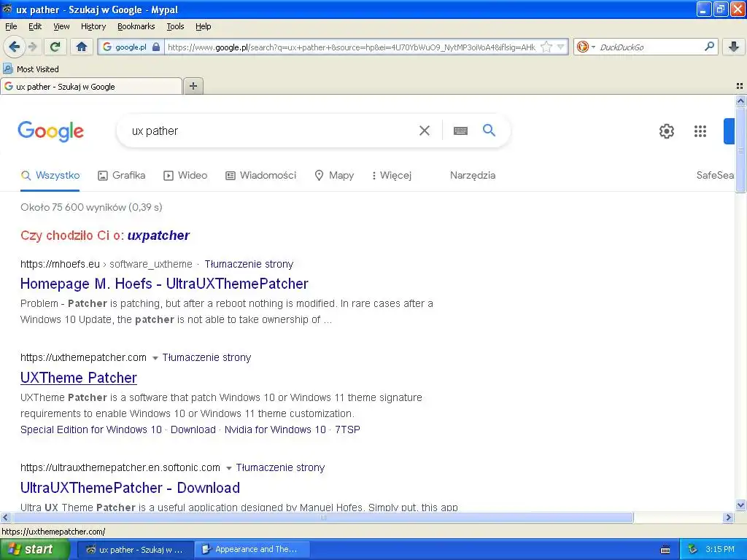Viewport: 747px width, 560px height.
Task: Open Narzędzia search tools
Action: point(473,175)
